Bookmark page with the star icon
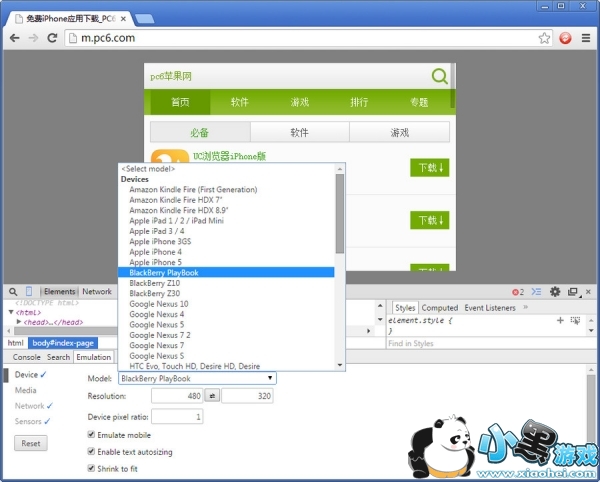The width and height of the screenshot is (600, 482). click(x=544, y=38)
